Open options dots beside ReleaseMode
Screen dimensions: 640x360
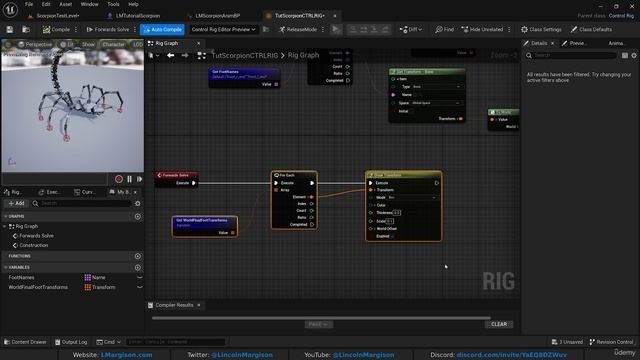tap(323, 29)
